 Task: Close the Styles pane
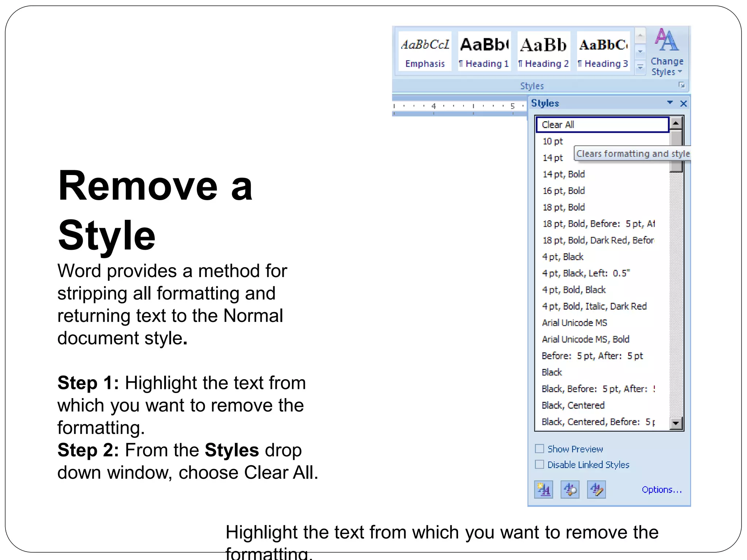coord(684,104)
